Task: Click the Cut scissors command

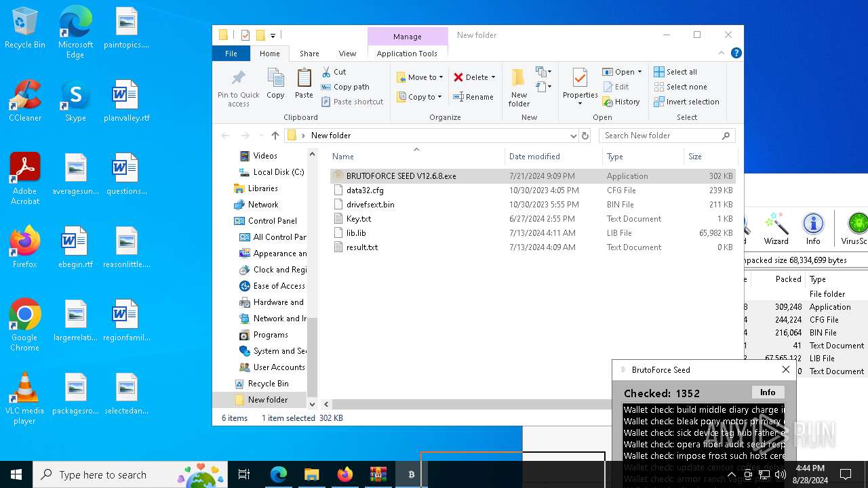Action: [x=334, y=72]
